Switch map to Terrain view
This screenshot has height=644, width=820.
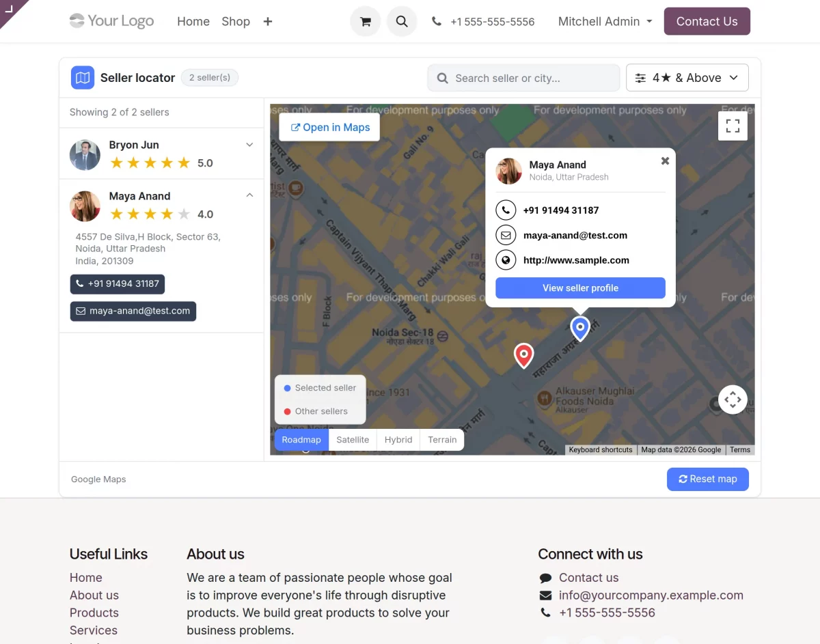point(442,440)
